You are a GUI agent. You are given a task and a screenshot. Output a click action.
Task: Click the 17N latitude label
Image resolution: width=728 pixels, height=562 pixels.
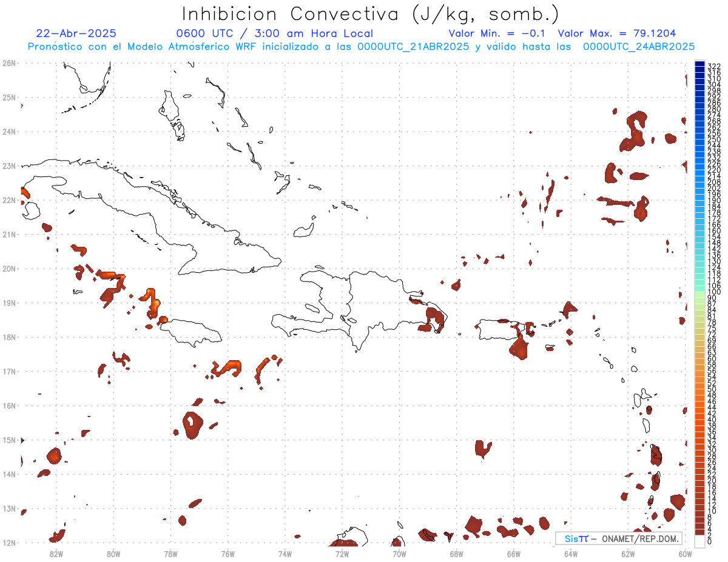point(8,371)
